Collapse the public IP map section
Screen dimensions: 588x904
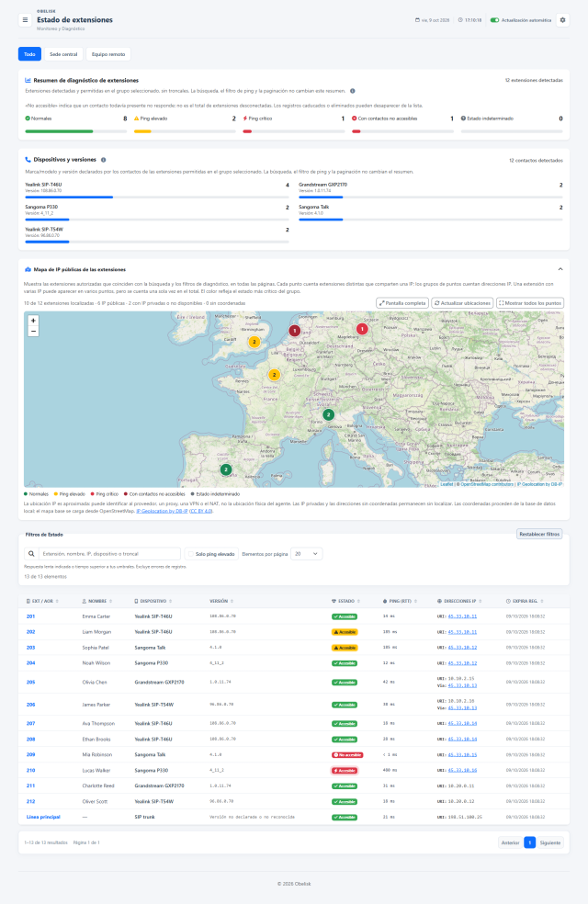point(560,269)
